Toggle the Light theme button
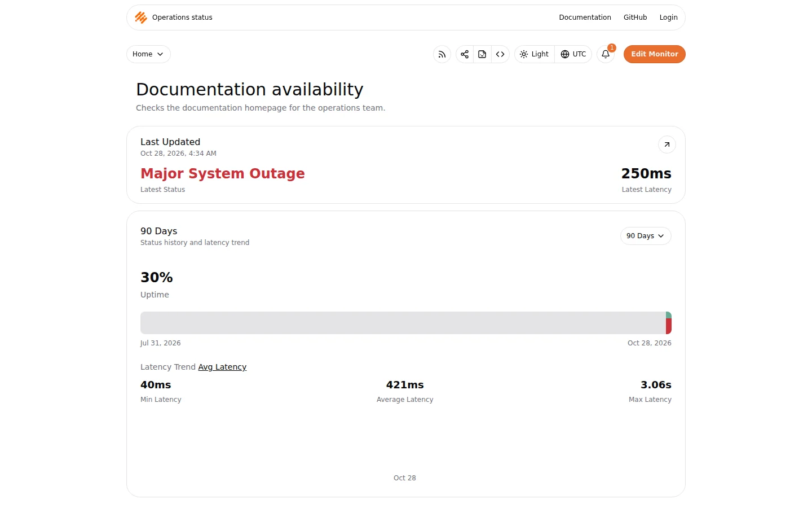This screenshot has height=508, width=812. [x=535, y=54]
